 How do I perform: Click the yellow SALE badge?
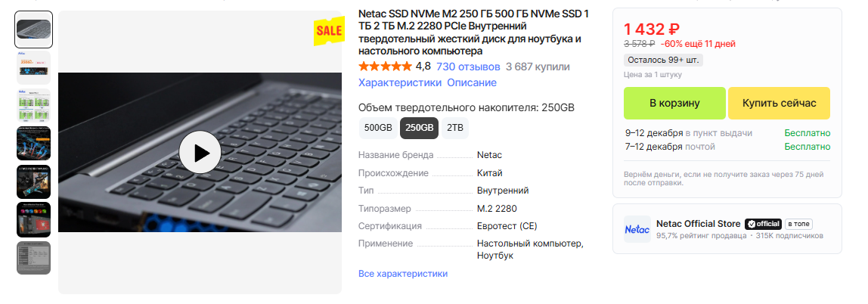point(329,31)
